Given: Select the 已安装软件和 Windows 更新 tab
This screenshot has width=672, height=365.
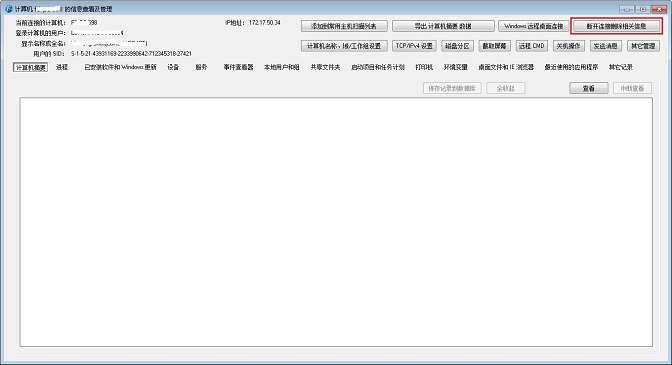Looking at the screenshot, I should (120, 67).
